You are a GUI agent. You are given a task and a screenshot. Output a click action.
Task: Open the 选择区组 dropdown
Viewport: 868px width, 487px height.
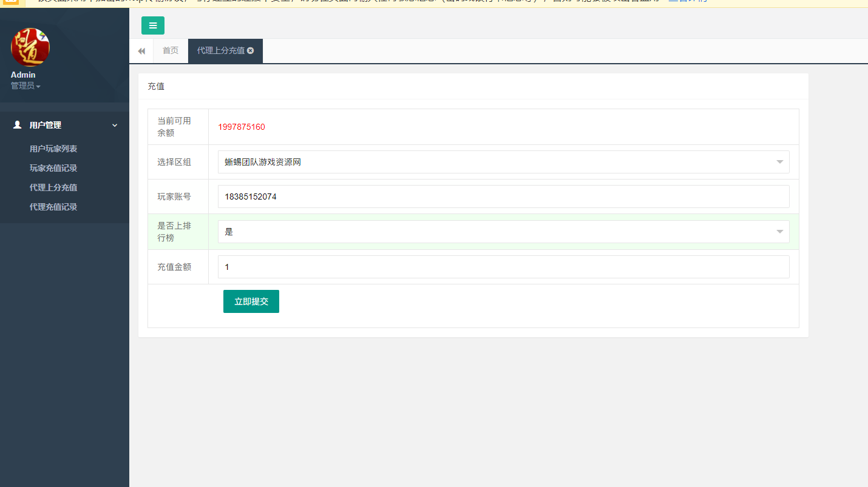coord(503,162)
